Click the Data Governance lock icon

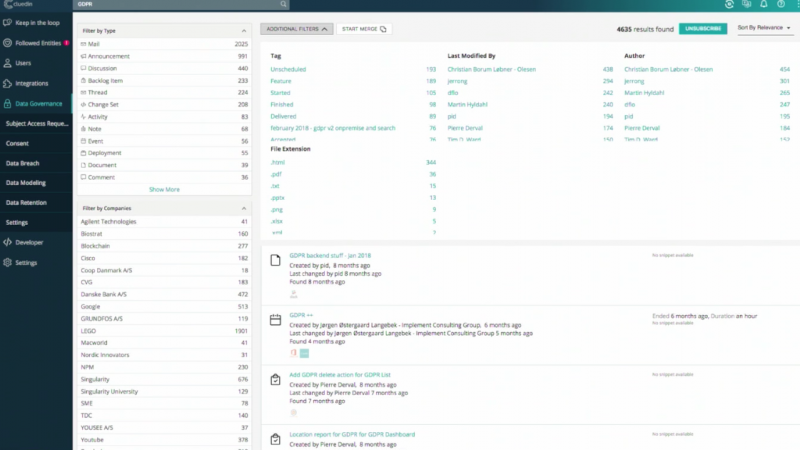[7, 104]
